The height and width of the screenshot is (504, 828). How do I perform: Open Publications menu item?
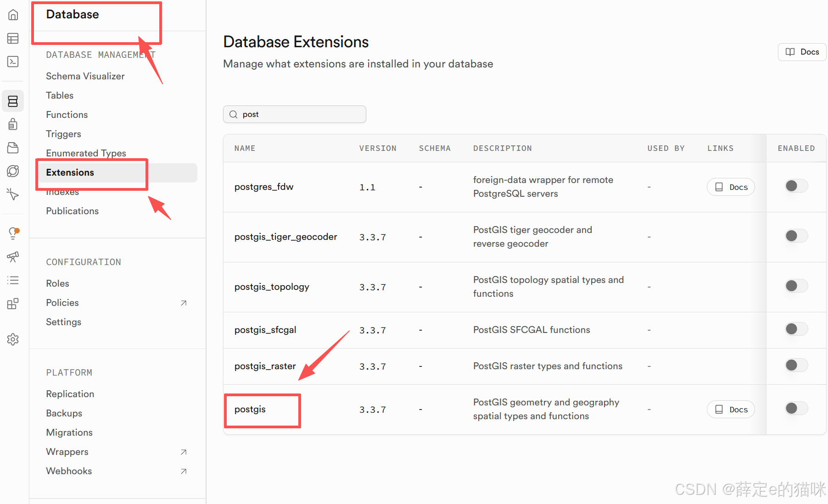click(73, 211)
